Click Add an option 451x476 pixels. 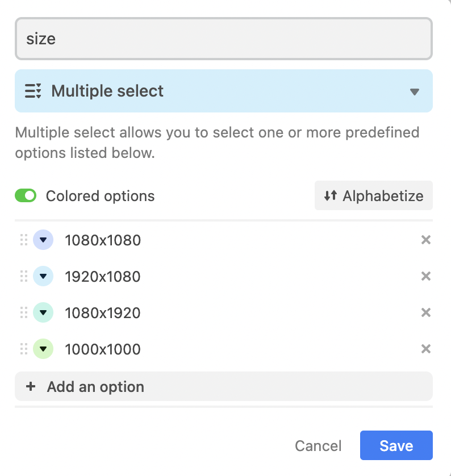pyautogui.click(x=224, y=386)
